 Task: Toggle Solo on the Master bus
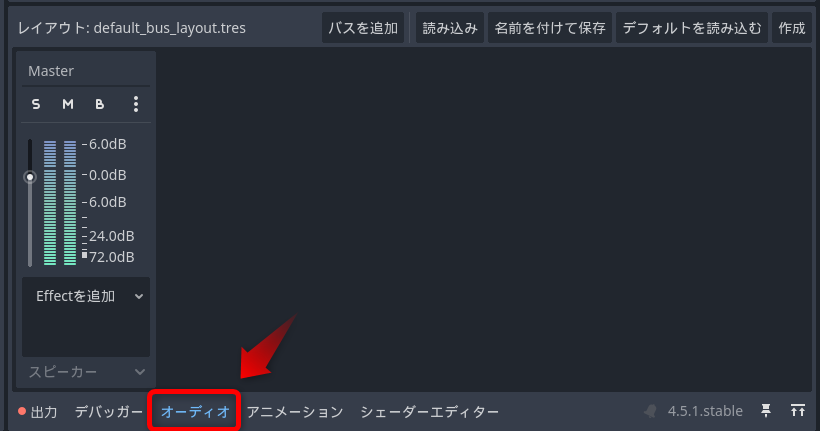(x=36, y=104)
